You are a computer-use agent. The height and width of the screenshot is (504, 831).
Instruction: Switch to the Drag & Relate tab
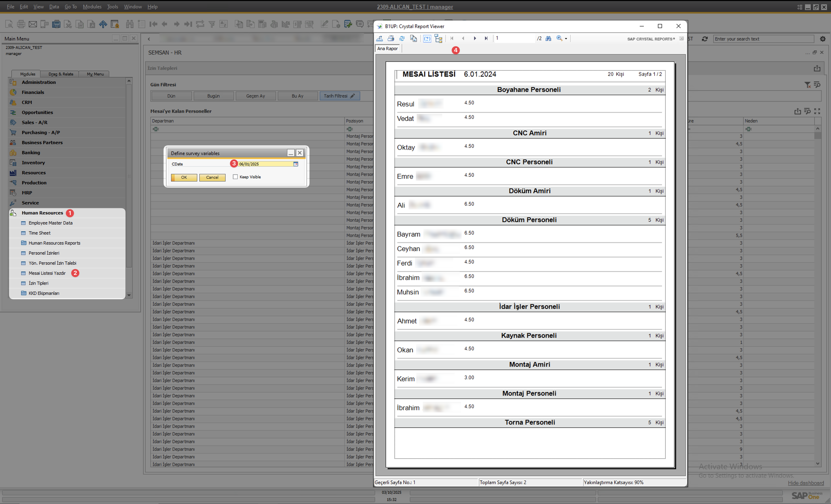coord(61,74)
